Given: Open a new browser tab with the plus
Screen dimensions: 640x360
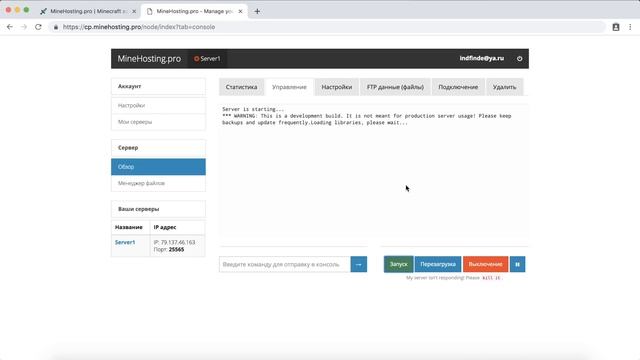Looking at the screenshot, I should coord(257,11).
